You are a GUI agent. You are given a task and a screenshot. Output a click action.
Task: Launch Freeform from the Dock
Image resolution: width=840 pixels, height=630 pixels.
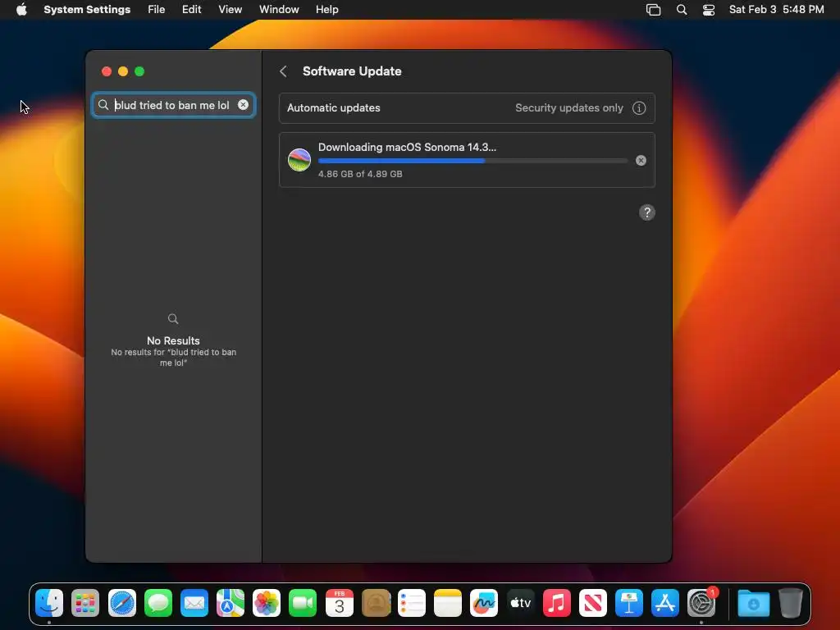tap(484, 603)
